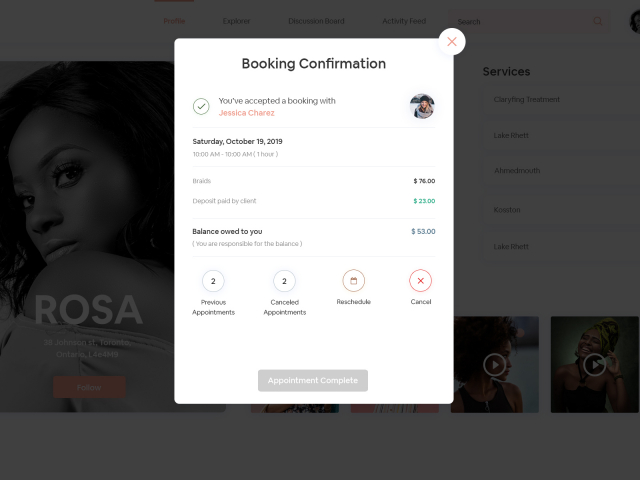Click the search magnifier icon
Image resolution: width=640 pixels, height=480 pixels.
coord(598,21)
